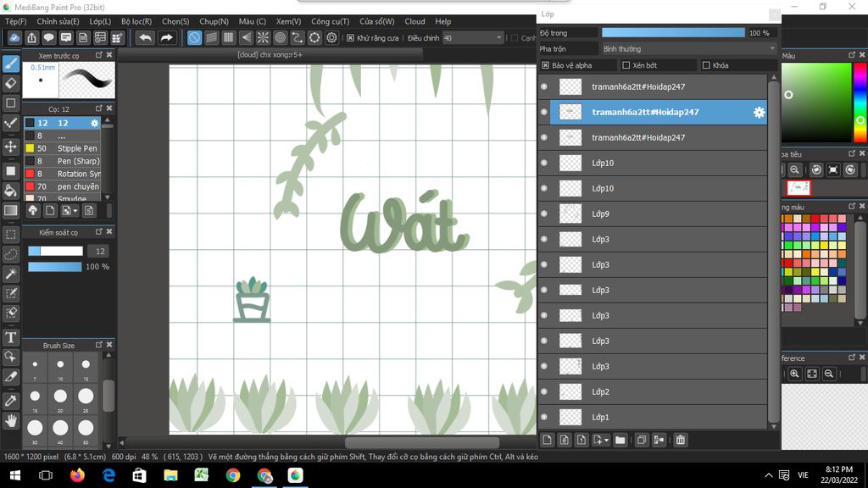Click zoom out in the navigator panel

coord(794,169)
